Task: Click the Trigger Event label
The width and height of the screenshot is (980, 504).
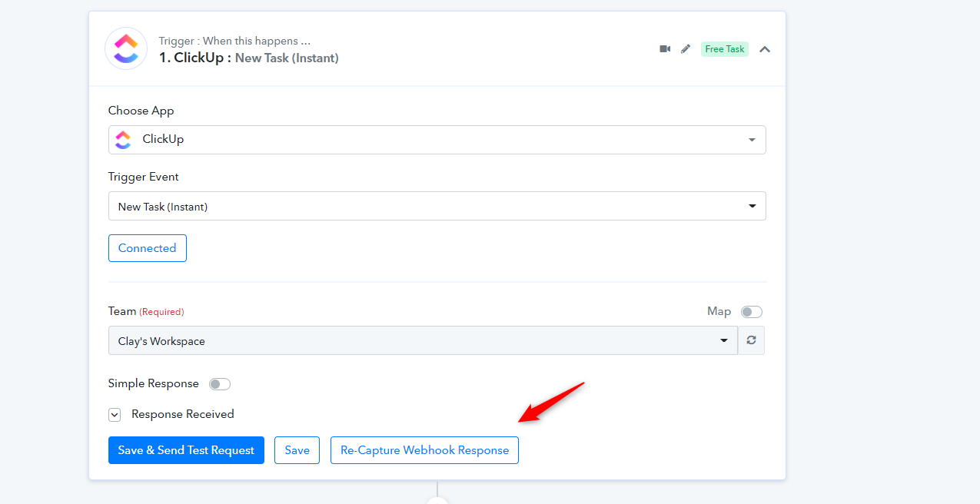Action: [x=144, y=177]
